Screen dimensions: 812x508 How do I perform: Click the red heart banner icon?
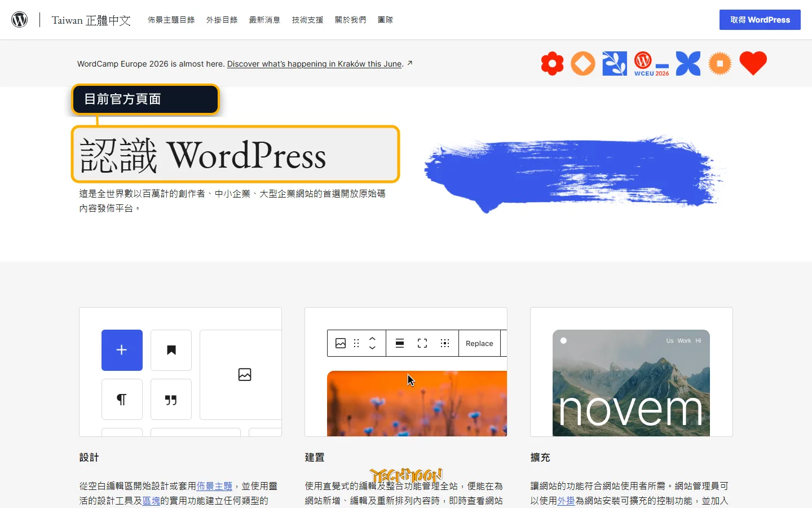[x=753, y=63]
